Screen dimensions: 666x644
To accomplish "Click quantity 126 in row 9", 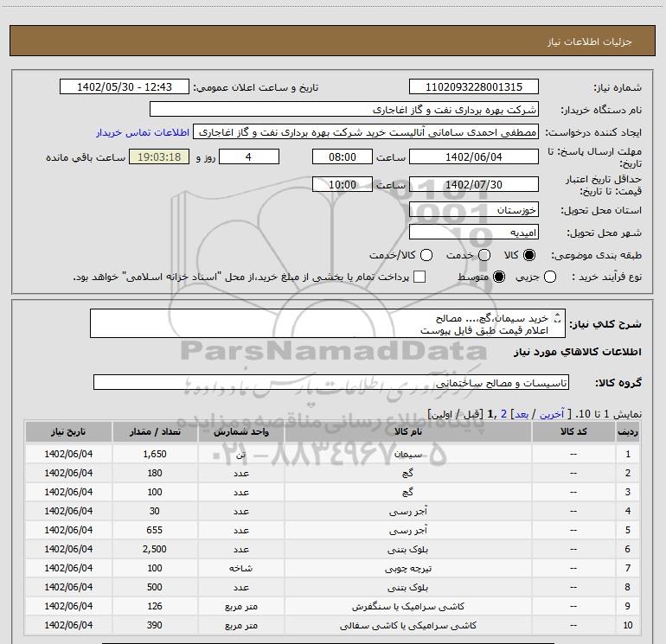I will coord(155,606).
